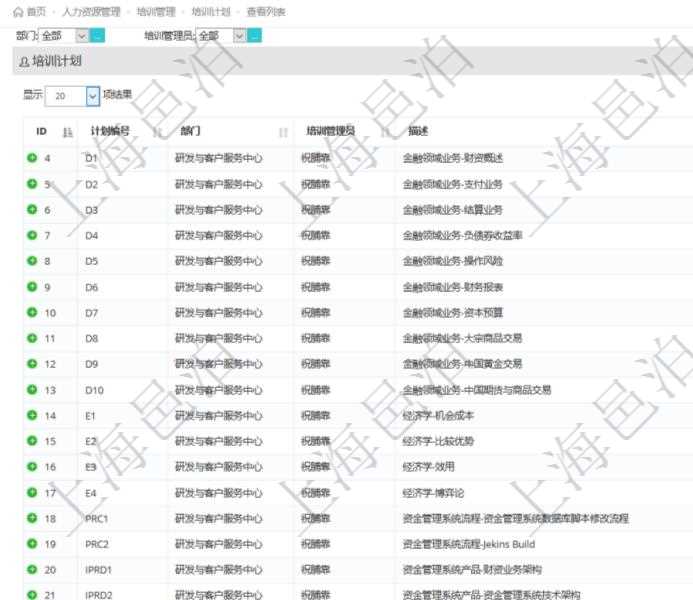Go to 培训计划 breadcrumb
Viewport: 693px width, 600px height.
tap(211, 12)
